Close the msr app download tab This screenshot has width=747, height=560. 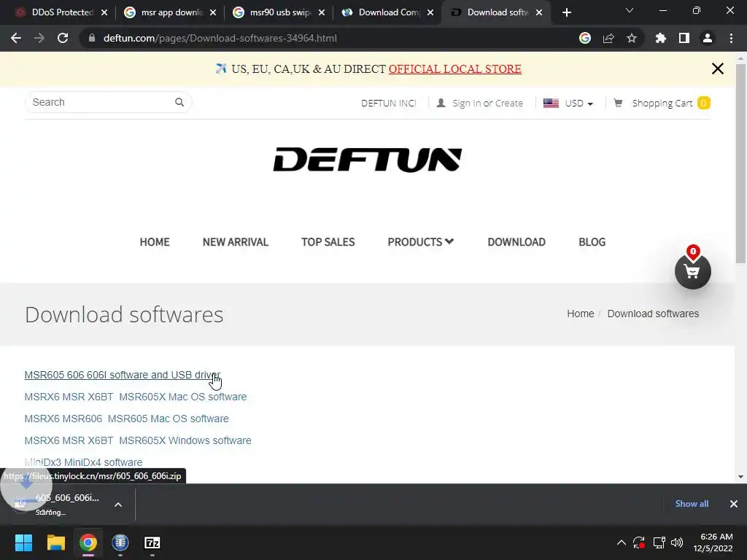[213, 12]
